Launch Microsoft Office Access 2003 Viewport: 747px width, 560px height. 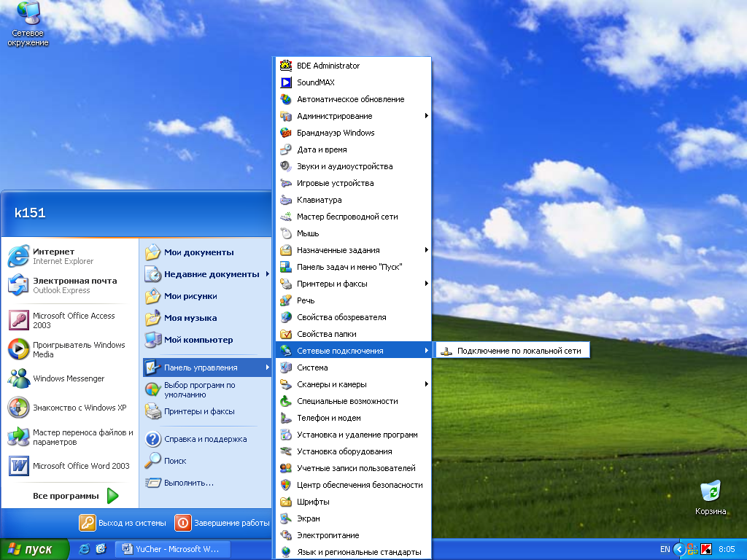(70, 321)
